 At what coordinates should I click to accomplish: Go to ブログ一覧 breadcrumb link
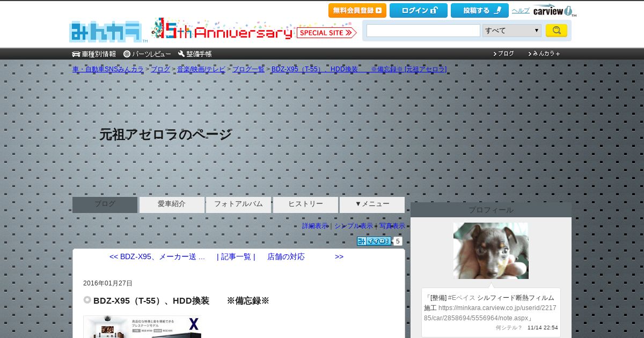tap(248, 69)
